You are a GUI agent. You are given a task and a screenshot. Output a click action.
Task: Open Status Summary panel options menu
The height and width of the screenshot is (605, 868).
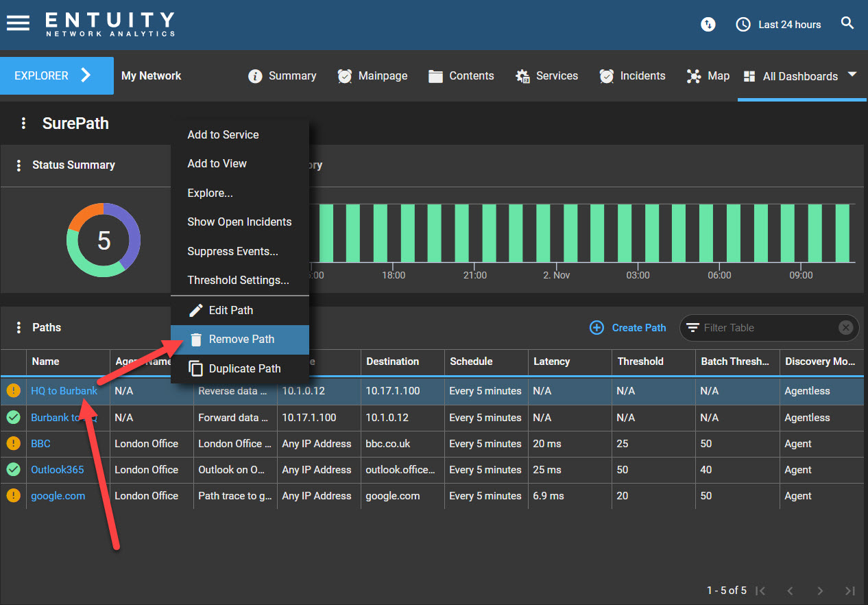[19, 165]
